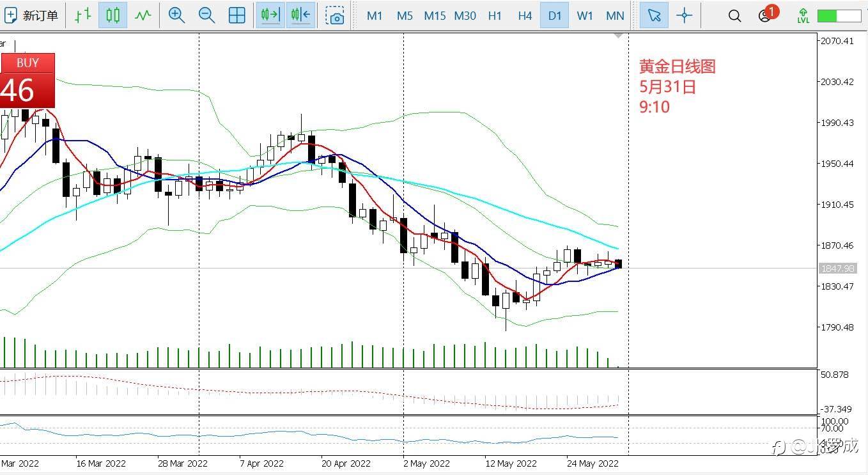Viewport: 868px width, 475px height.
Task: Click indicator scale value 50.878
Action: pyautogui.click(x=835, y=375)
